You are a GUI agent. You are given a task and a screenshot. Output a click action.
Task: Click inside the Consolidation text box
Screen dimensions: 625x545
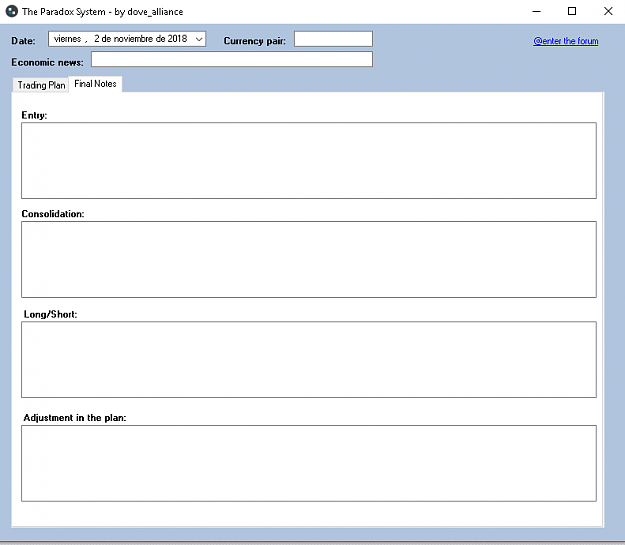(309, 260)
